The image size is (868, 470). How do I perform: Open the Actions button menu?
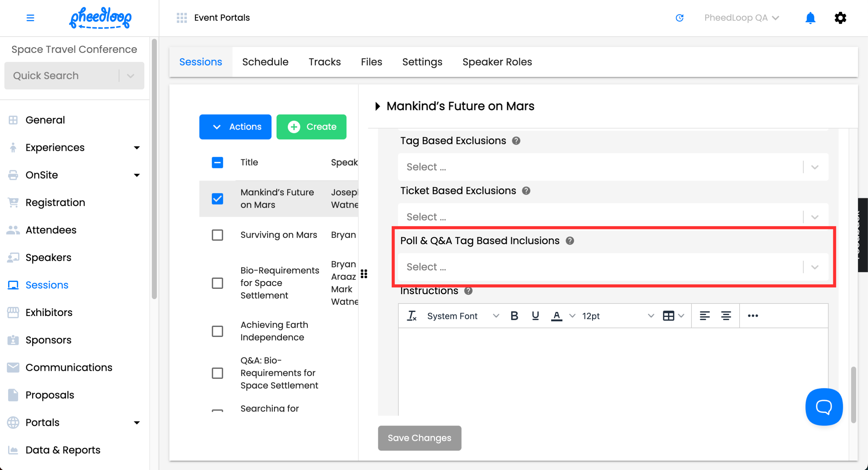click(235, 127)
